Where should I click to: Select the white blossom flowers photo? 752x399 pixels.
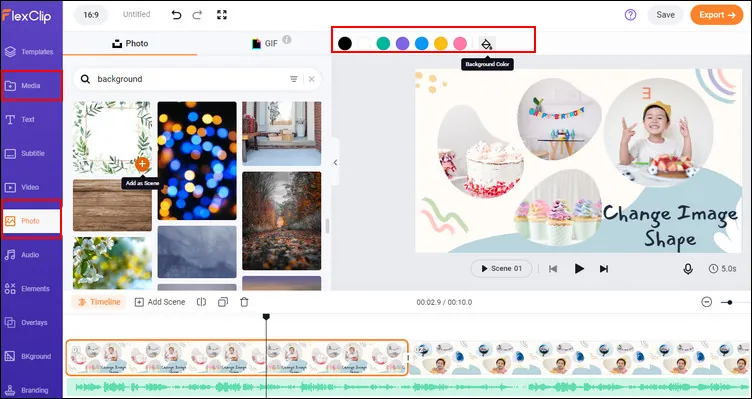(112, 263)
